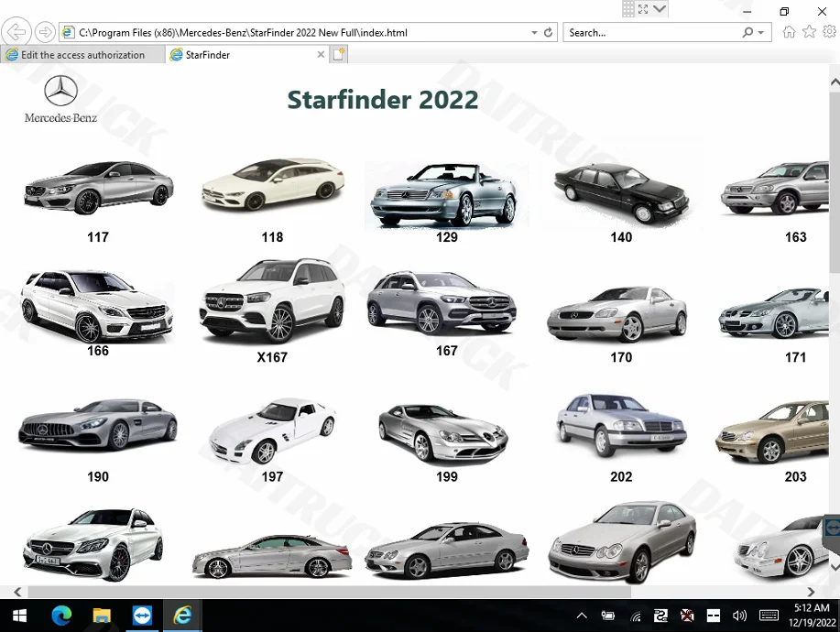Select the 129 convertible car thumbnail
This screenshot has width=840, height=632.
pyautogui.click(x=446, y=194)
